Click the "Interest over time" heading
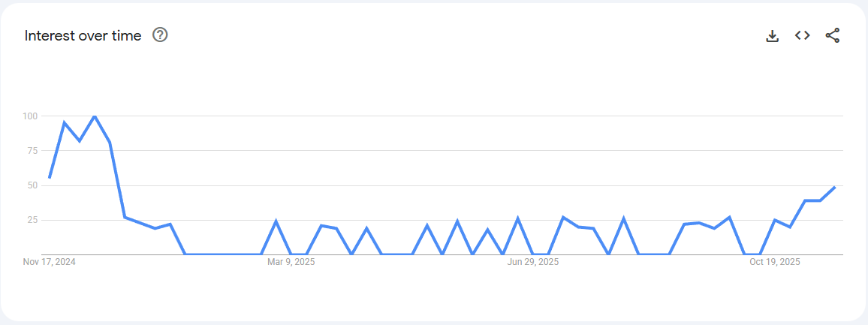The width and height of the screenshot is (868, 325). click(x=83, y=35)
